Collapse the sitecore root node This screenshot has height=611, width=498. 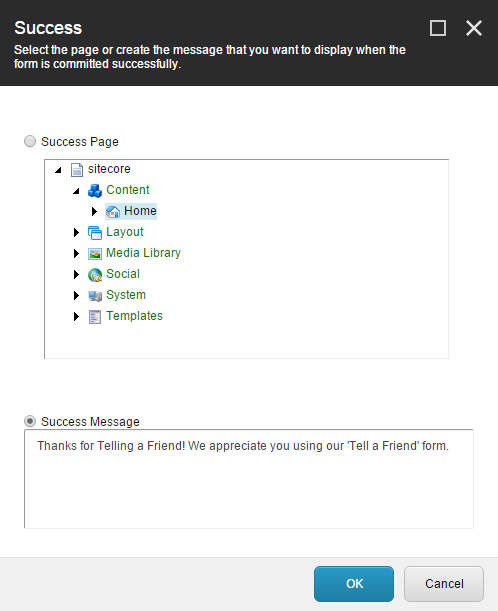pyautogui.click(x=58, y=170)
